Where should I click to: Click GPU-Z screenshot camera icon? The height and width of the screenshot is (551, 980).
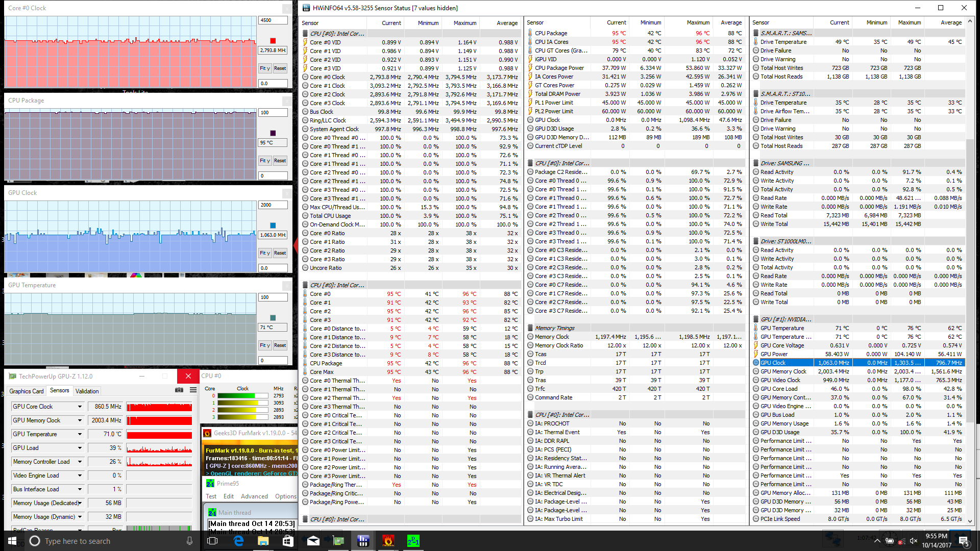[179, 390]
